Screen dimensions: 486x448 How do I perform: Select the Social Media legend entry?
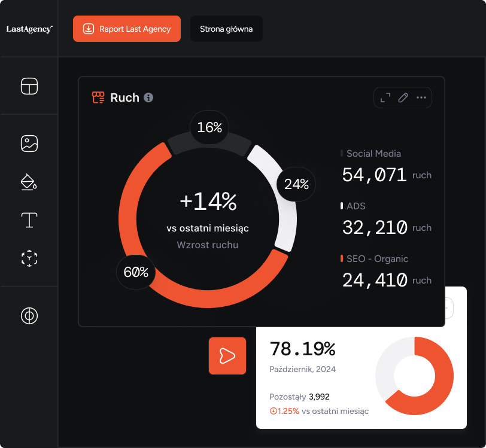point(373,154)
